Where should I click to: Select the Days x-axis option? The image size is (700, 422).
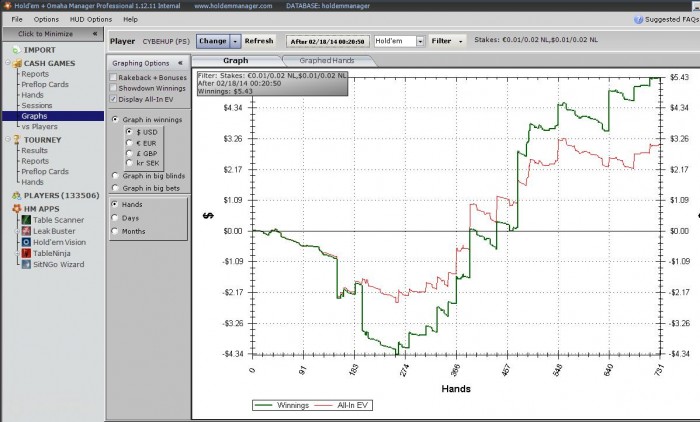(x=115, y=218)
